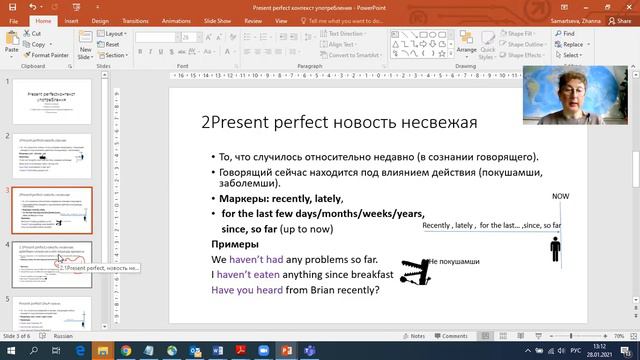
Task: Decrease the font size
Action: coord(219,38)
